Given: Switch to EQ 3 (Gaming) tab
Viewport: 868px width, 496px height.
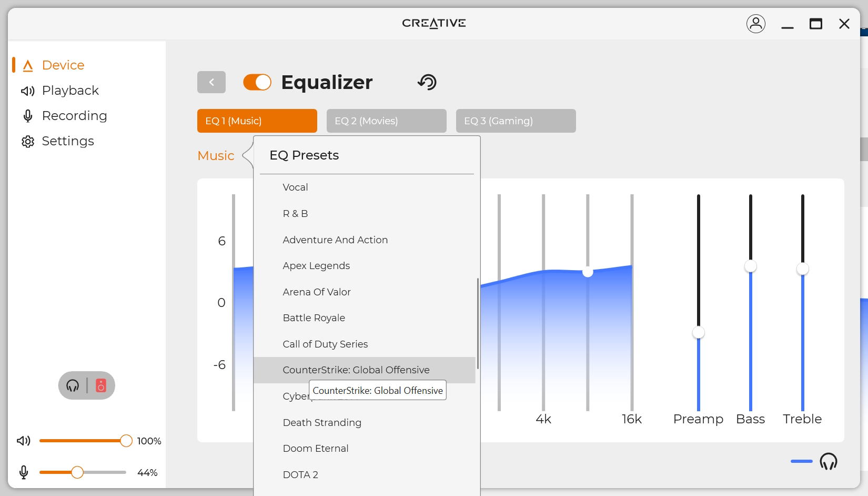Looking at the screenshot, I should (x=516, y=121).
